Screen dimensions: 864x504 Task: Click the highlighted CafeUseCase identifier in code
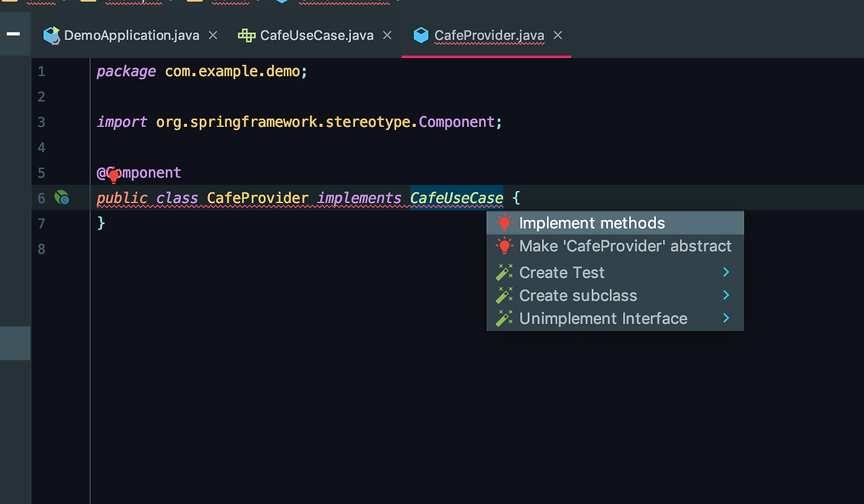pyautogui.click(x=457, y=198)
